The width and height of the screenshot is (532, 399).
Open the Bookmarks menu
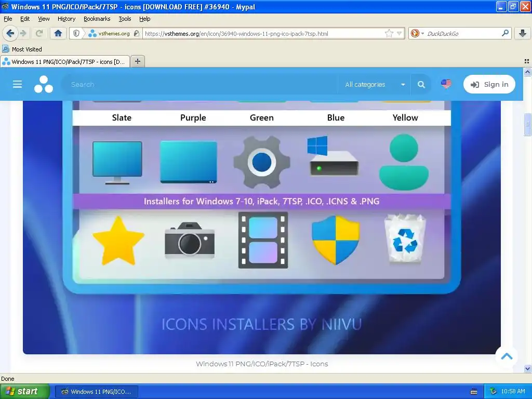pos(97,19)
